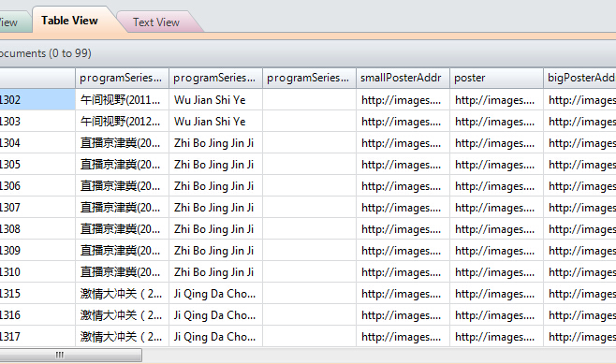
Task: Click poster URL in row 1303
Action: [x=496, y=122]
